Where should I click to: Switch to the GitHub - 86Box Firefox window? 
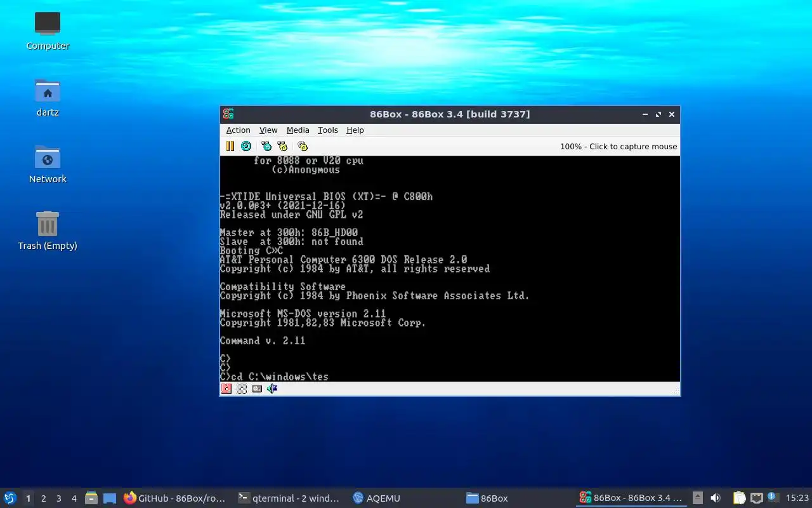pos(175,498)
